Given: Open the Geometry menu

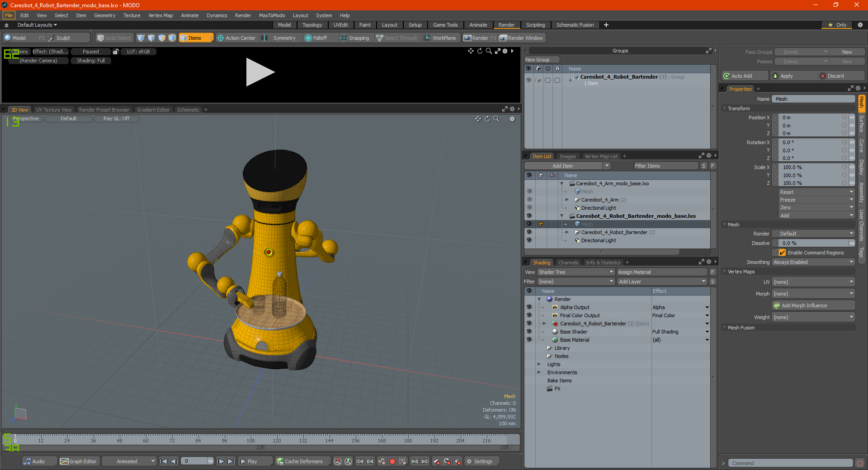Looking at the screenshot, I should 104,15.
